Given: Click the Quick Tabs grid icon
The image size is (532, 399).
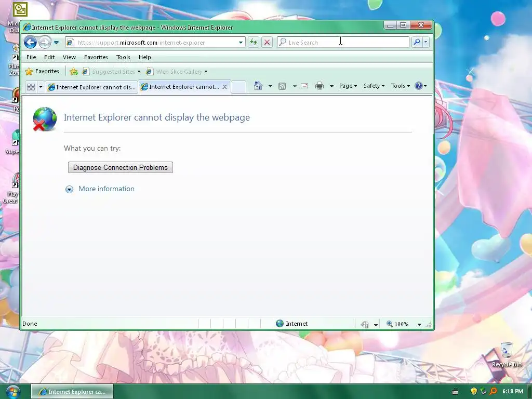Looking at the screenshot, I should [31, 87].
